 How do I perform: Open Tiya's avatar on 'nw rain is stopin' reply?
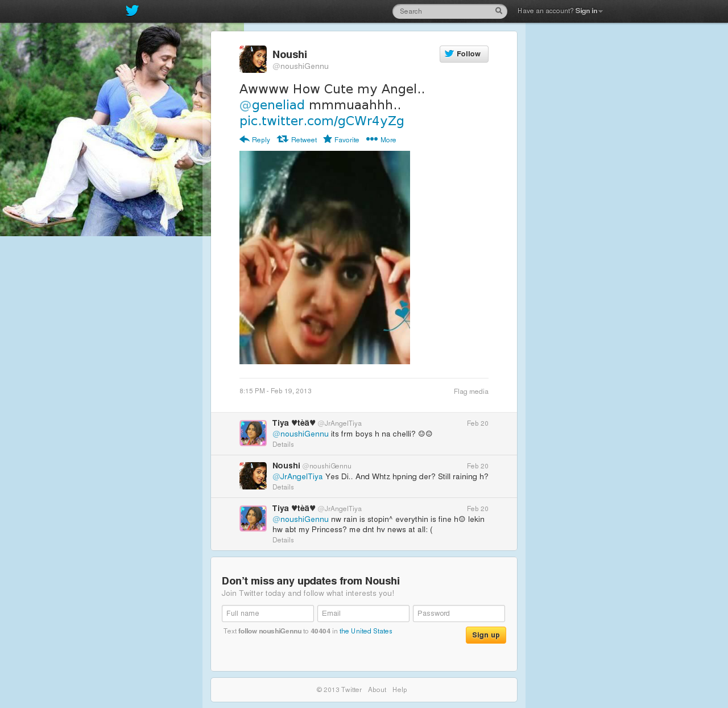tap(253, 518)
